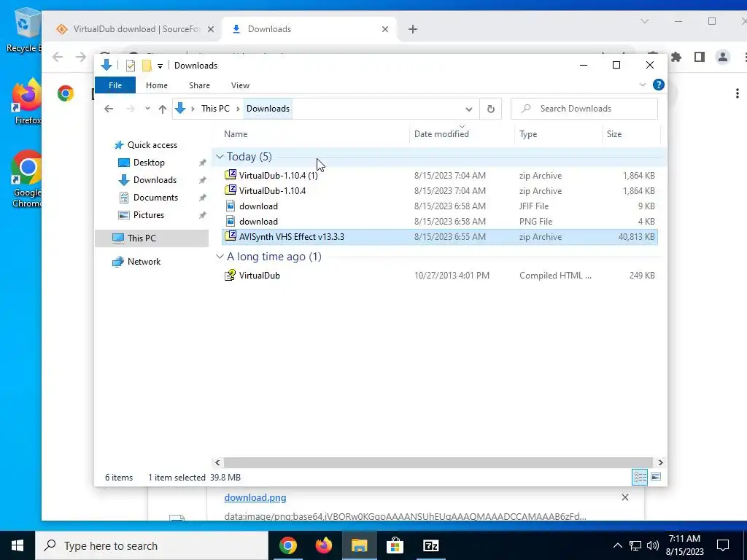
Task: Open Chrome profile avatar icon
Action: pos(723,57)
